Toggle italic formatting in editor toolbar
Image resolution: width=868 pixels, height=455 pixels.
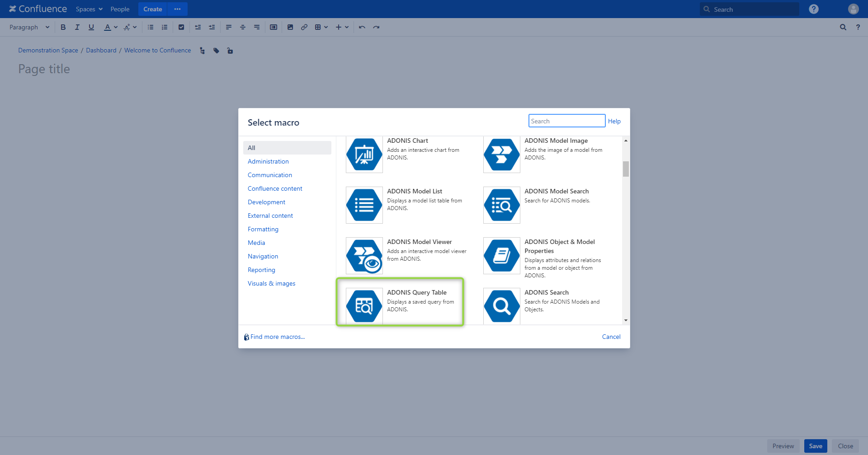77,27
